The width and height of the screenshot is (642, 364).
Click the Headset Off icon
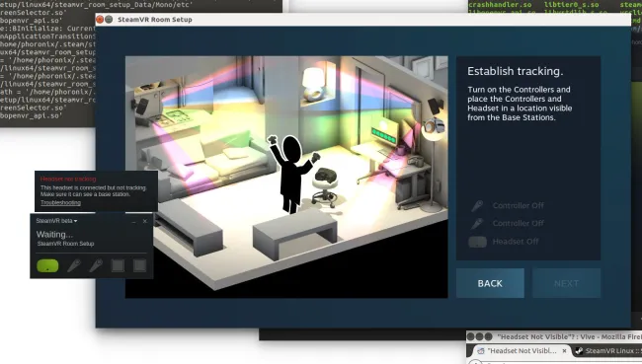pos(477,242)
